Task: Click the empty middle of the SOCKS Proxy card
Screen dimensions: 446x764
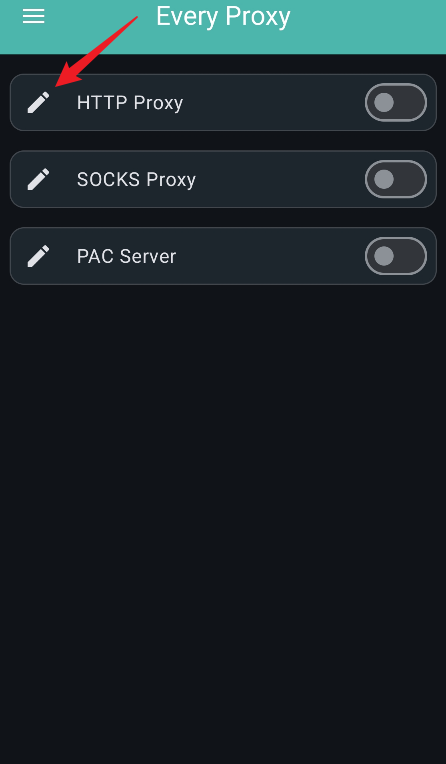Action: tap(280, 179)
